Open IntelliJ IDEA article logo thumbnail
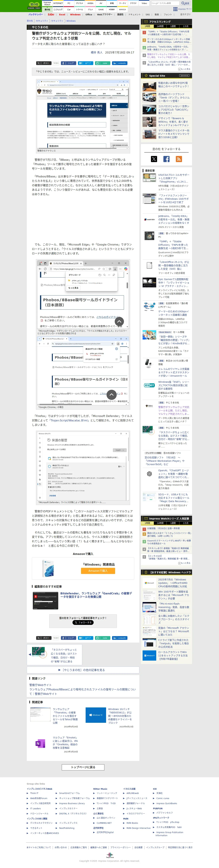This screenshot has width=219, height=868. (x=149, y=219)
